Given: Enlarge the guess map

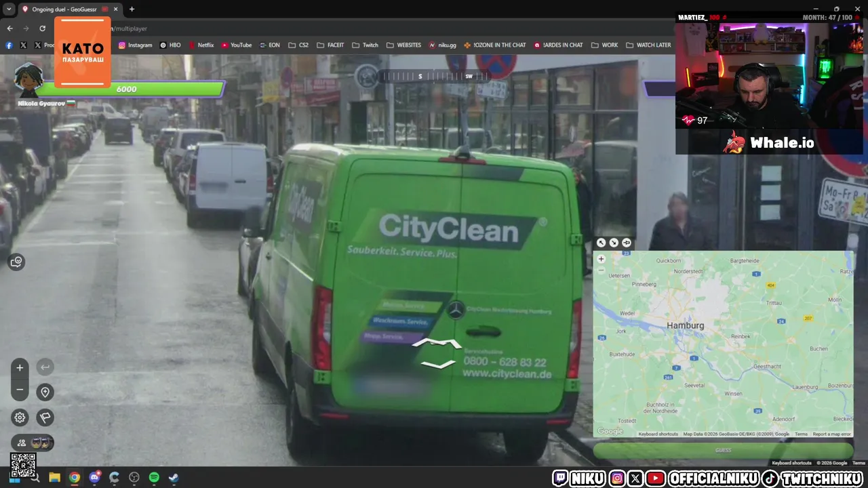Looking at the screenshot, I should tap(601, 243).
